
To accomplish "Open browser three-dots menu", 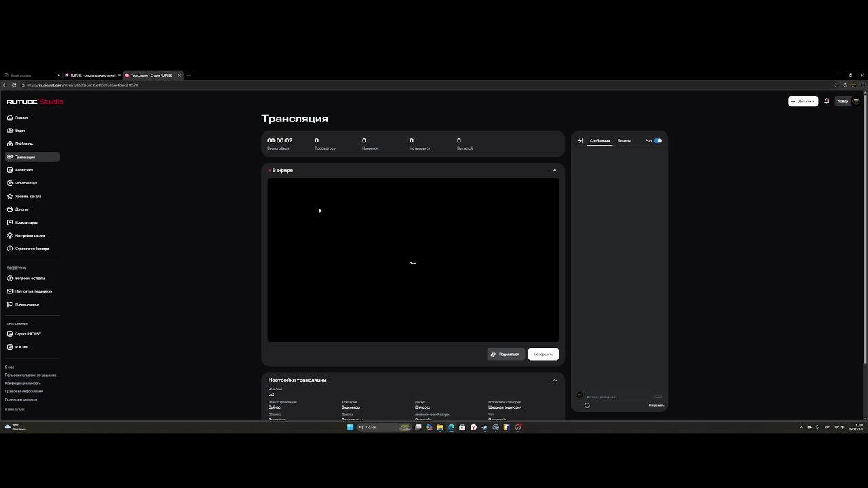I will [862, 85].
